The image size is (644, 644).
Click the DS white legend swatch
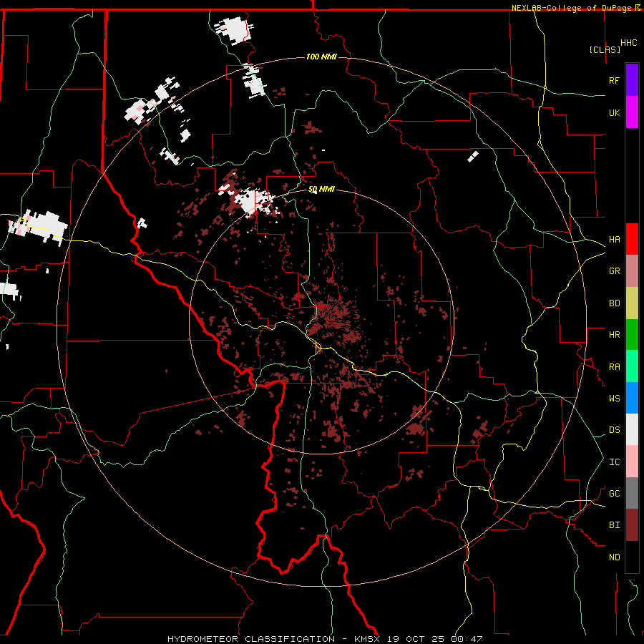632,429
